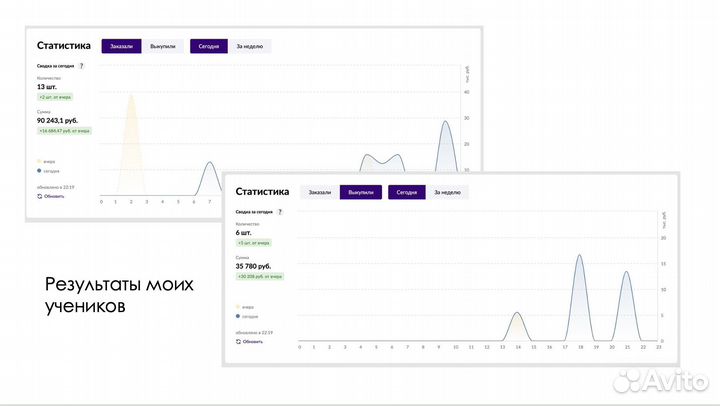Click the '+30 208 руб. от вчера' green badge
The image size is (720, 406).
260,276
